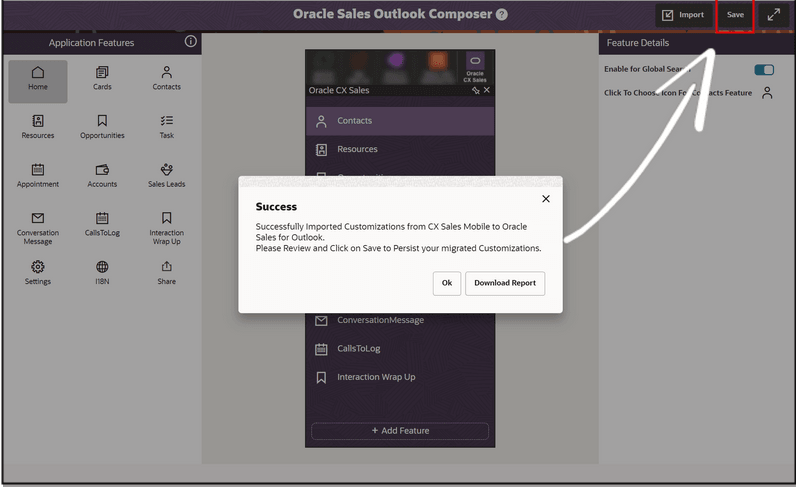
Task: Open the Cards feature
Action: coord(102,79)
